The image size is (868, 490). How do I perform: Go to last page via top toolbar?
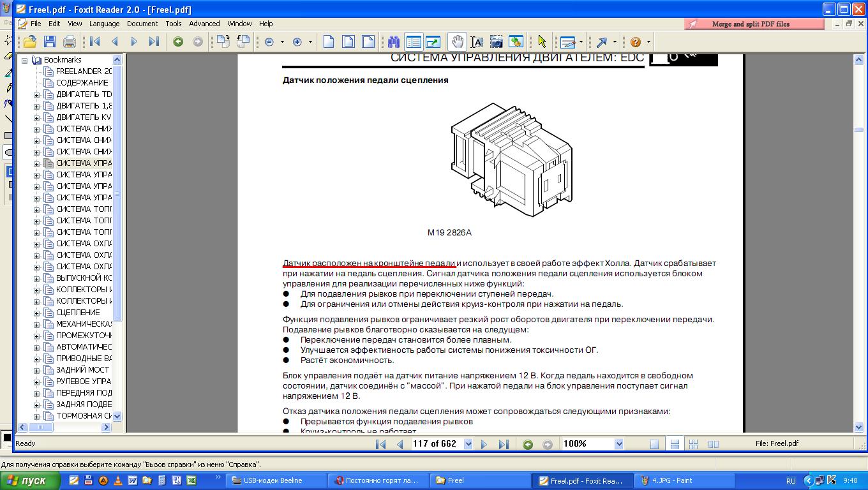[154, 42]
